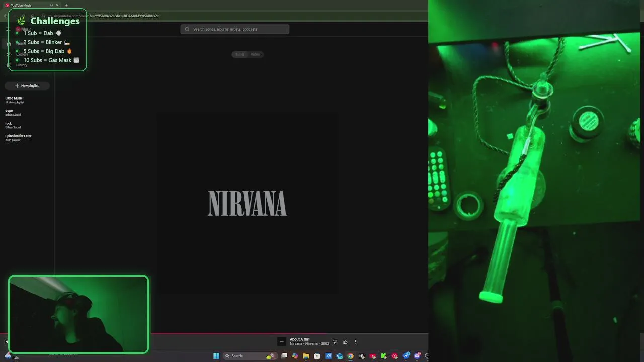Viewport: 644px width, 362px height.
Task: Open Messenger from the taskbar
Action: click(406, 356)
